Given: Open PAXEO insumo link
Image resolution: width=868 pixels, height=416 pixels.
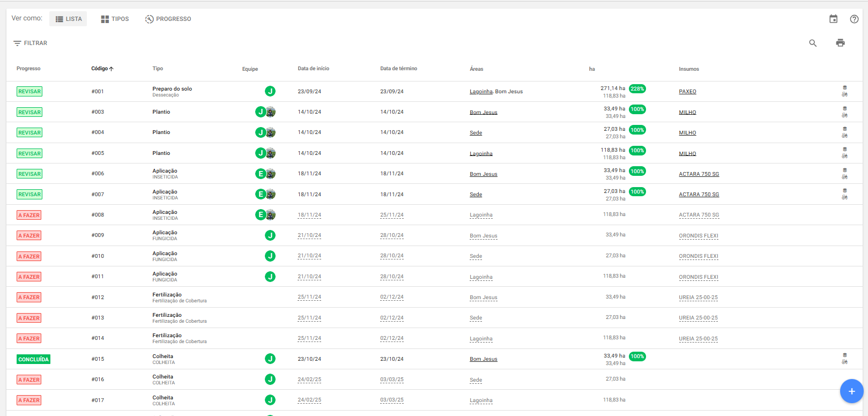Looking at the screenshot, I should (x=687, y=92).
